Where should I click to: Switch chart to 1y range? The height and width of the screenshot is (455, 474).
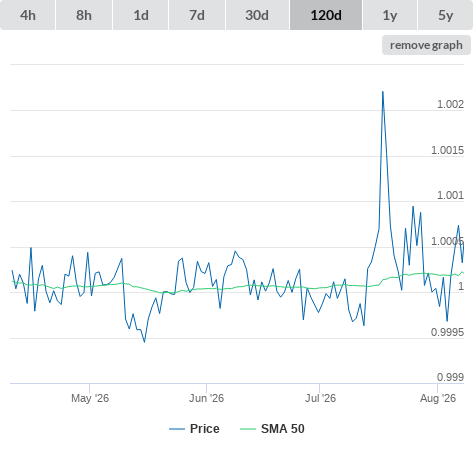point(390,15)
